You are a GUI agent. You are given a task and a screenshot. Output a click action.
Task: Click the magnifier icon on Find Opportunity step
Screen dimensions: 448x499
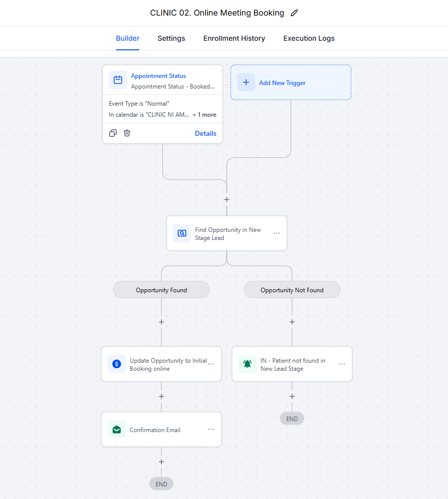182,233
